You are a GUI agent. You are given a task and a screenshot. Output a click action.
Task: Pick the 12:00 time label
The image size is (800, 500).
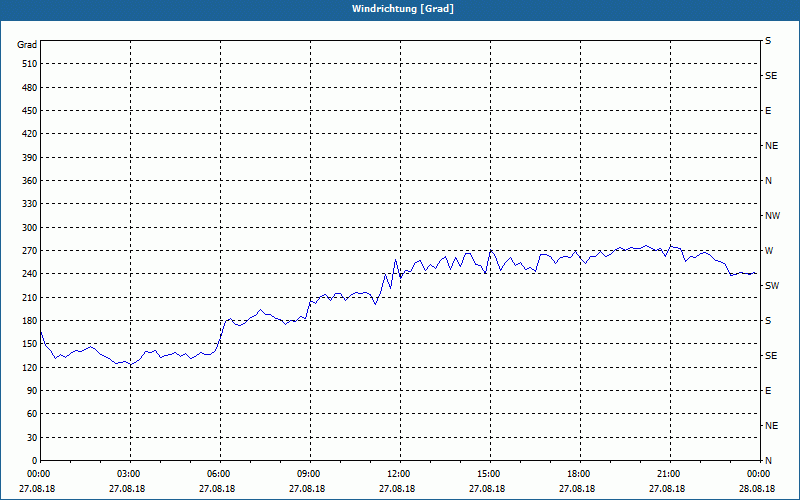(398, 474)
